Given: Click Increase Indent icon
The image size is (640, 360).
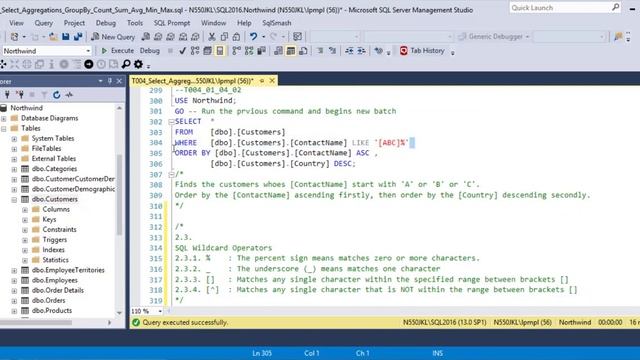Looking at the screenshot, I should click(362, 51).
